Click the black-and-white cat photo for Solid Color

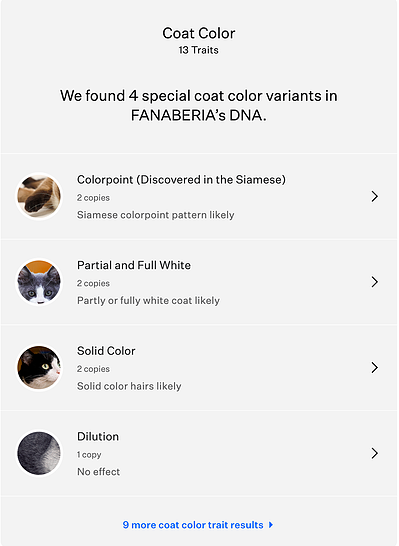coord(39,368)
